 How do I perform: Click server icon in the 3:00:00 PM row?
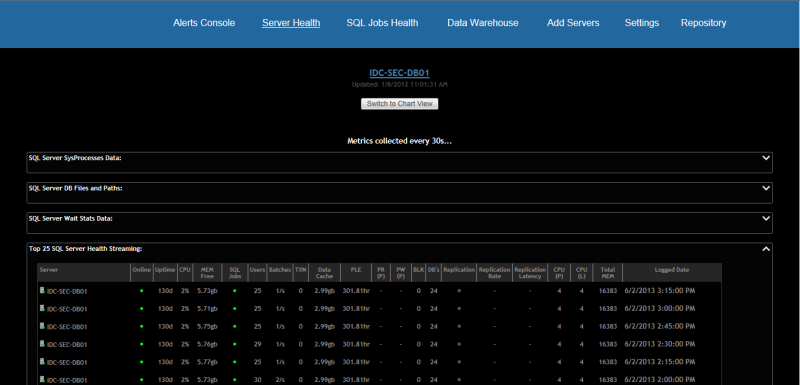click(x=42, y=308)
